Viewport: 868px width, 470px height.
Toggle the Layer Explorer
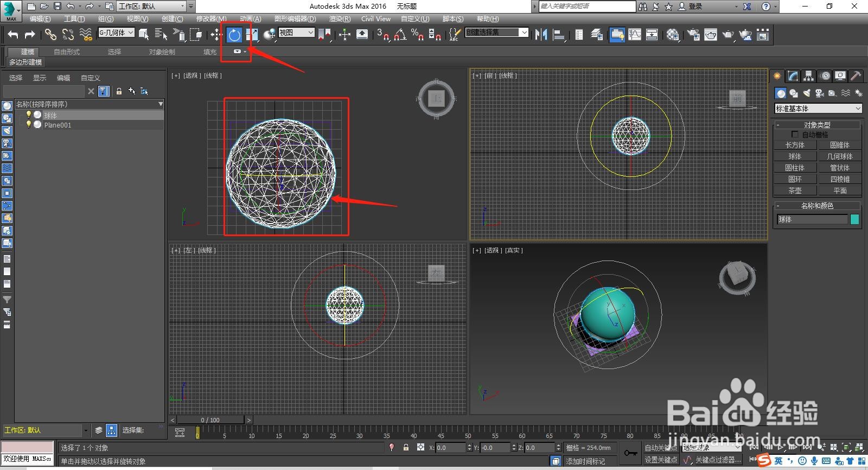597,35
